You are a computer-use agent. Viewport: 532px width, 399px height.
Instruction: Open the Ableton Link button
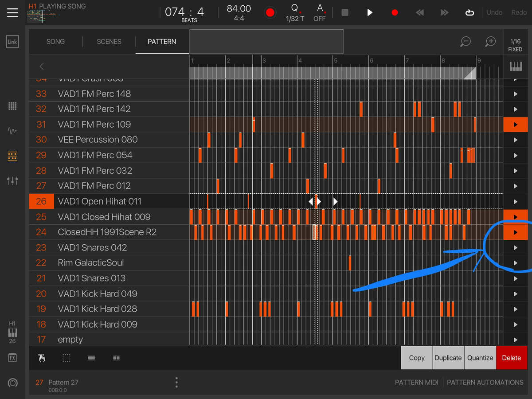12,42
